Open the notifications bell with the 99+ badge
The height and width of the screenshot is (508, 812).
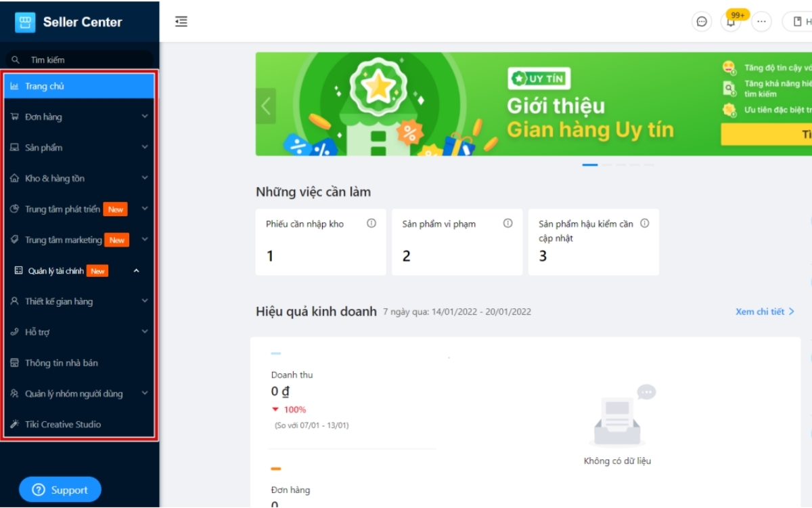click(731, 22)
